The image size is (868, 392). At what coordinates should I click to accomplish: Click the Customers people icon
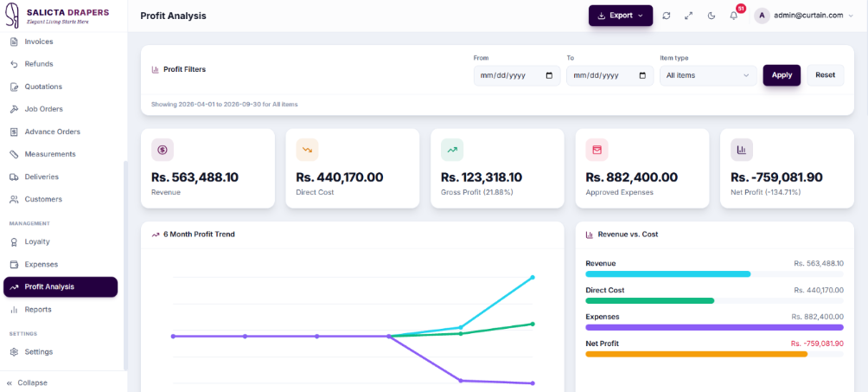pos(15,199)
